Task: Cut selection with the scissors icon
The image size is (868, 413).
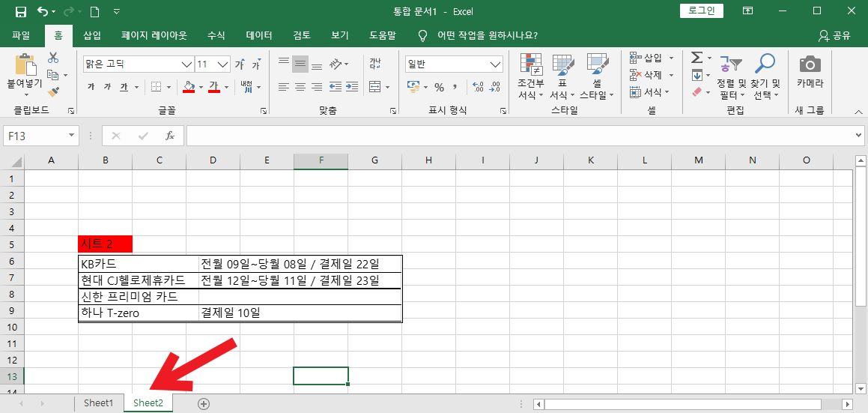Action: click(53, 58)
